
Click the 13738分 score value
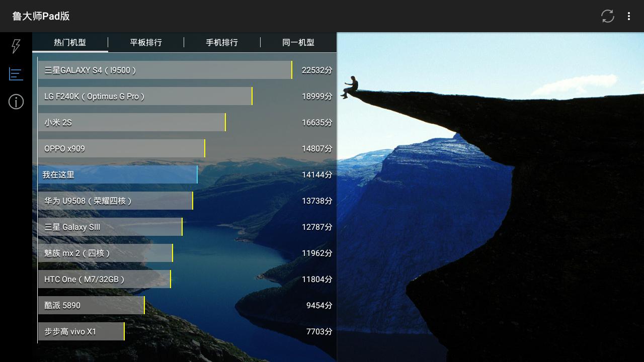point(317,201)
